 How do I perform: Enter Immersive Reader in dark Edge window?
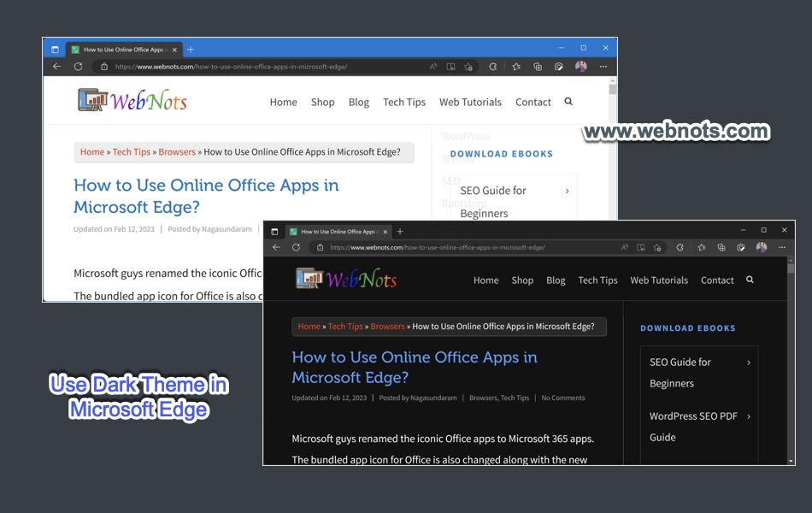pyautogui.click(x=641, y=247)
